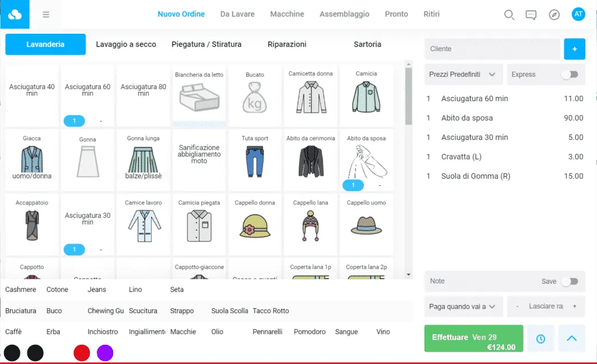
Task: Select Cravatta (L) order line
Action: point(505,157)
